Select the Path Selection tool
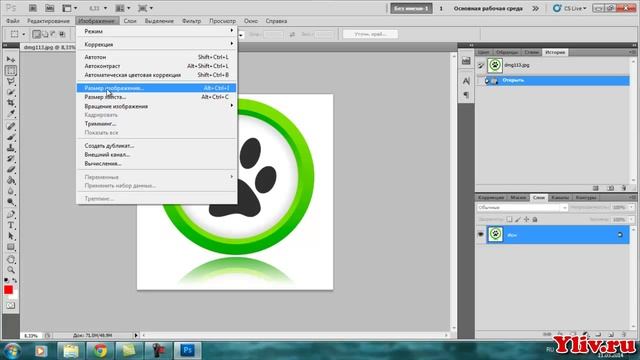Image resolution: width=640 pixels, height=360 pixels. click(x=11, y=236)
